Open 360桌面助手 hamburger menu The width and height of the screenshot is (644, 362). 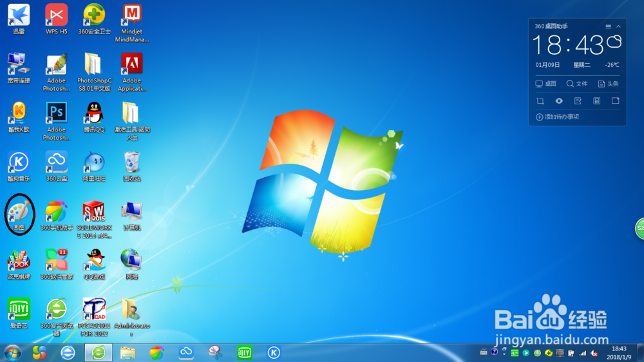(609, 26)
